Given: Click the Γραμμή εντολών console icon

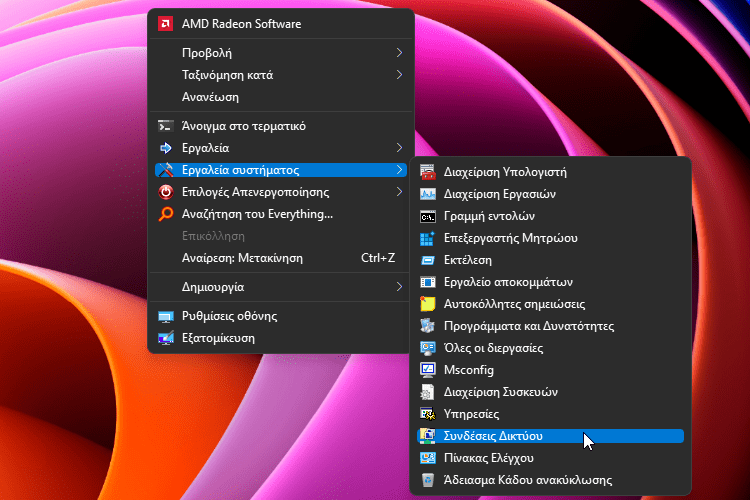Looking at the screenshot, I should coord(428,216).
